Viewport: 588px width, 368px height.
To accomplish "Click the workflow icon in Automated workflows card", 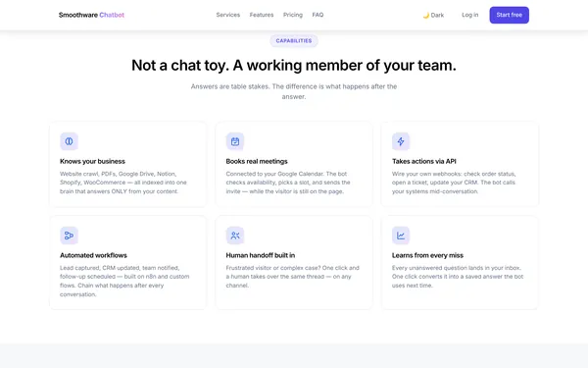I will [69, 236].
